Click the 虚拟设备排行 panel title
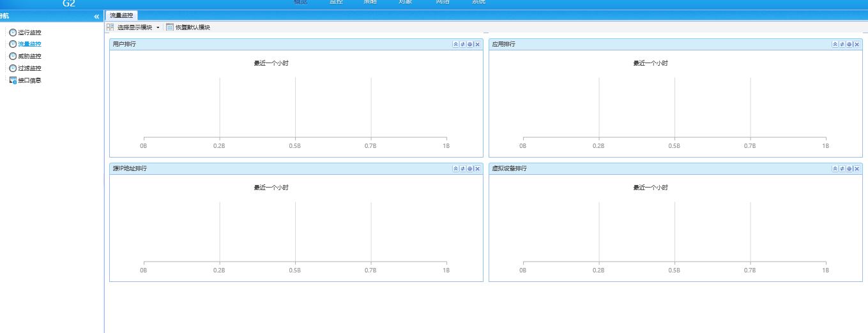 [509, 168]
